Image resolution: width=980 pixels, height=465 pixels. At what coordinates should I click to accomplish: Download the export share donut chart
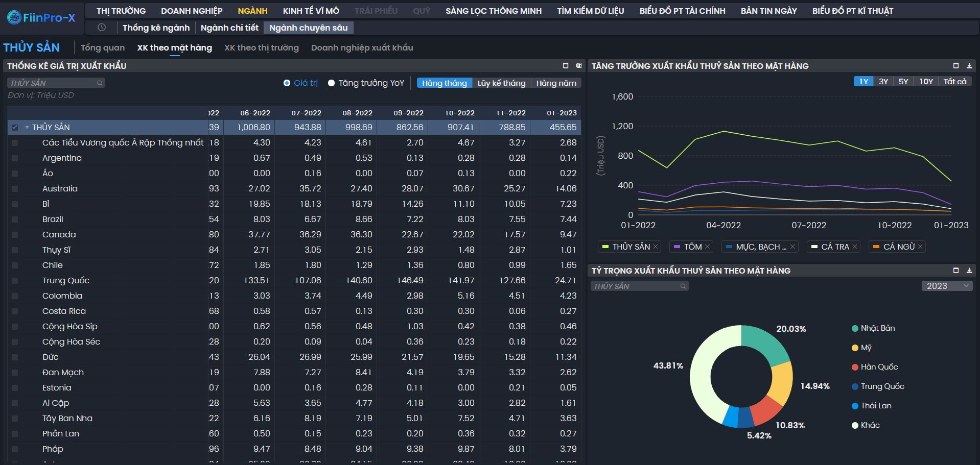click(969, 271)
